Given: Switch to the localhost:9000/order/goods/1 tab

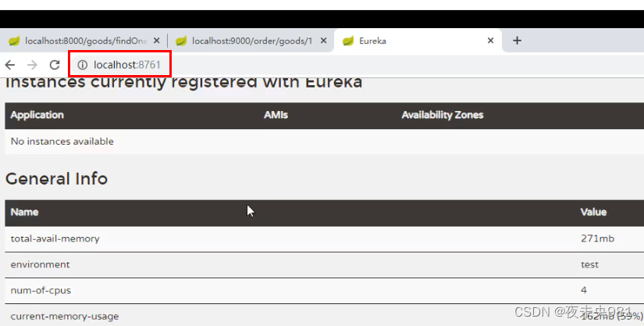Looking at the screenshot, I should (x=251, y=41).
